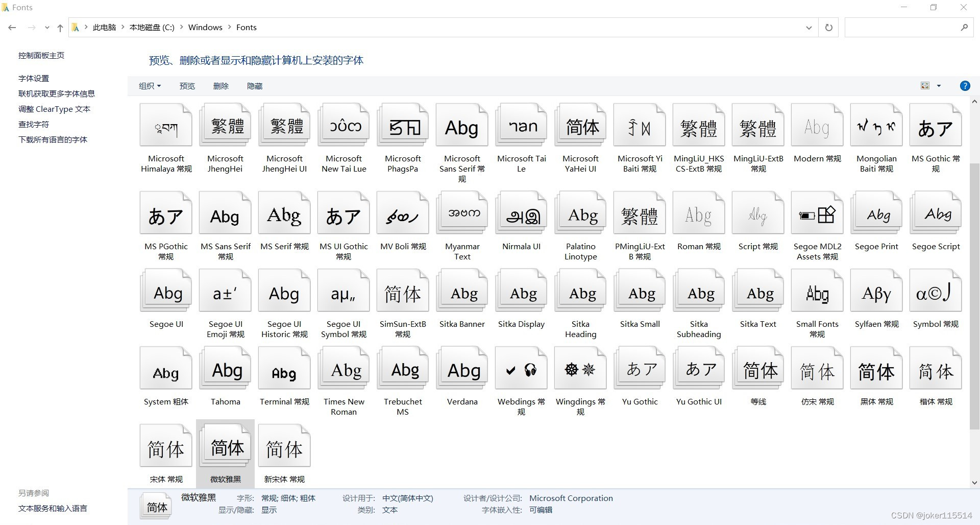Open 联机获取更多字体信息 link

click(x=57, y=94)
